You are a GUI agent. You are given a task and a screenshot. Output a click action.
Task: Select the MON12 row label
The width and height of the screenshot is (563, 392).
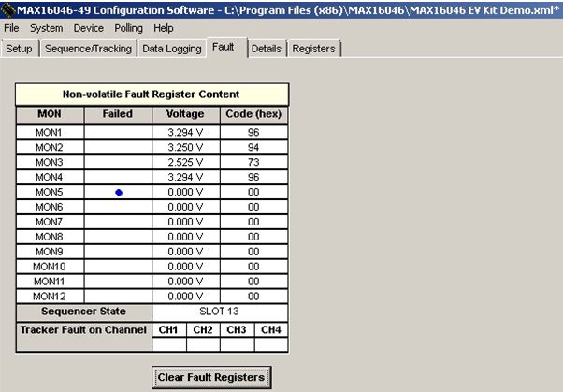pos(50,297)
